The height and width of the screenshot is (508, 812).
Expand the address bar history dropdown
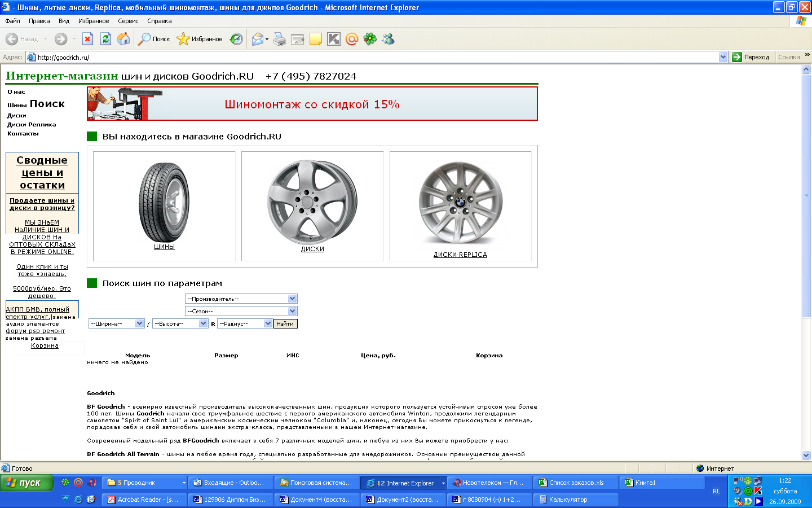coord(723,57)
